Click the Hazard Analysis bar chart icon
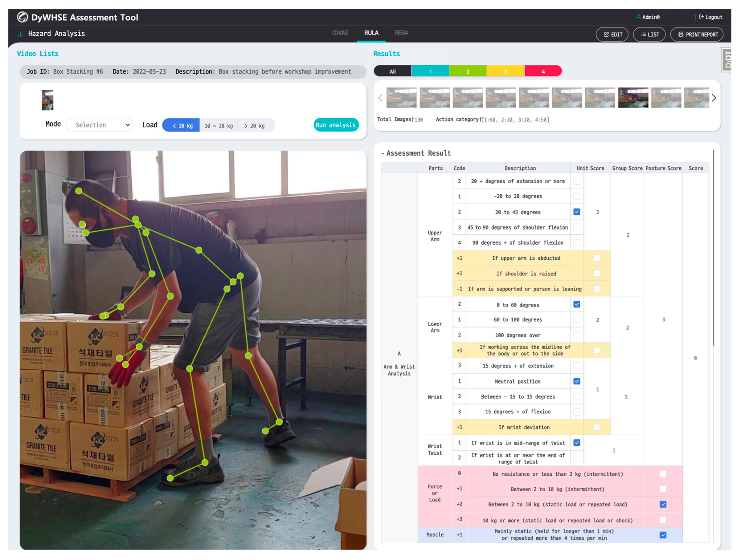 click(x=20, y=34)
